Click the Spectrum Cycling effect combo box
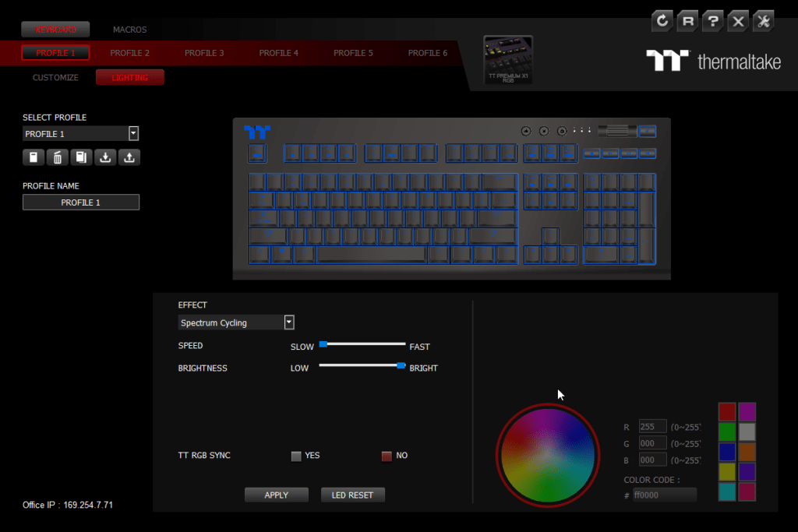The width and height of the screenshot is (798, 532). [x=230, y=322]
